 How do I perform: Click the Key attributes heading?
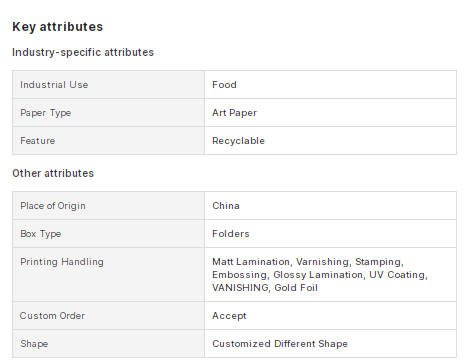pos(58,27)
